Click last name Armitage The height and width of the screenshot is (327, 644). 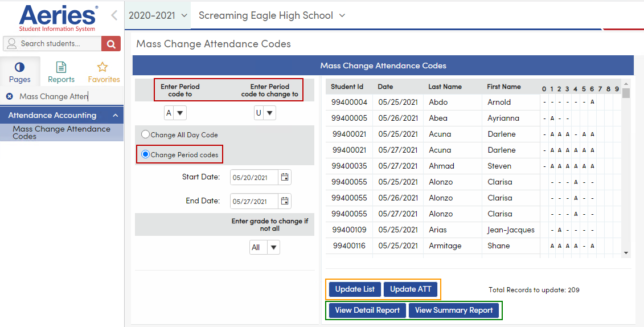point(445,246)
